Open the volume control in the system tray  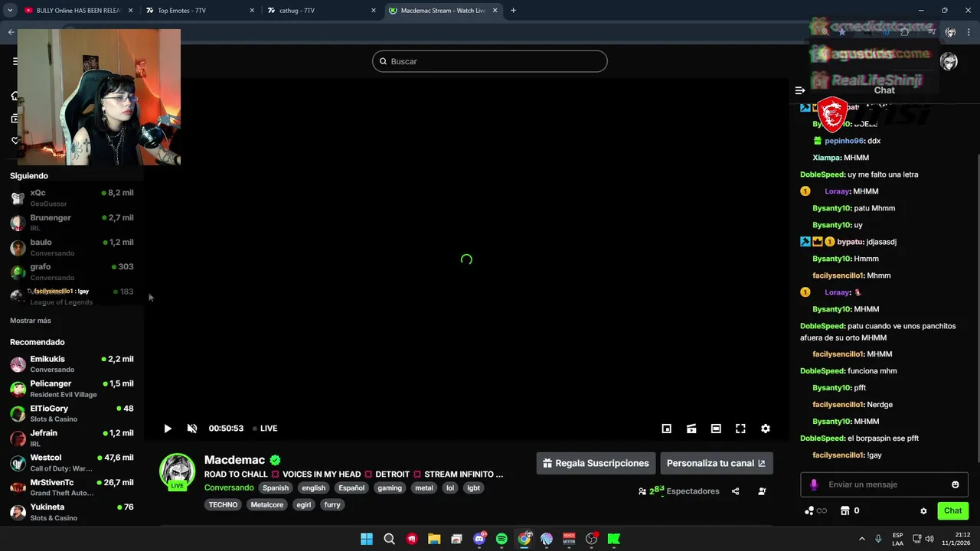pyautogui.click(x=929, y=539)
